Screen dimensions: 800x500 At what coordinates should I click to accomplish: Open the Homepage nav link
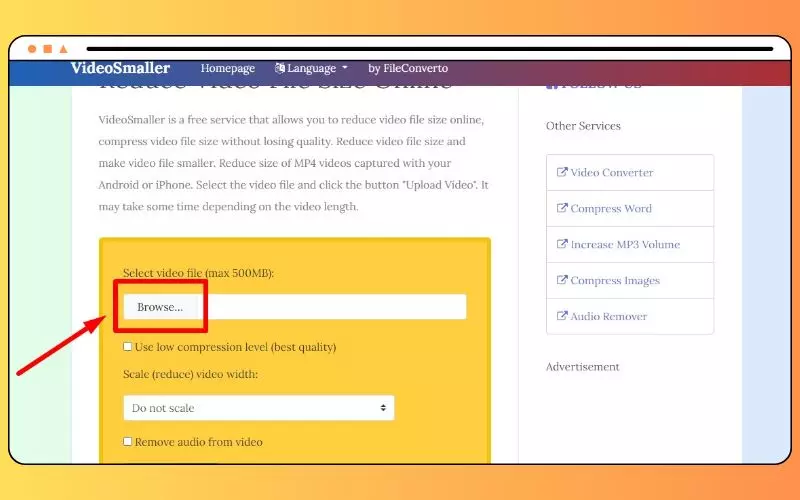click(x=228, y=68)
